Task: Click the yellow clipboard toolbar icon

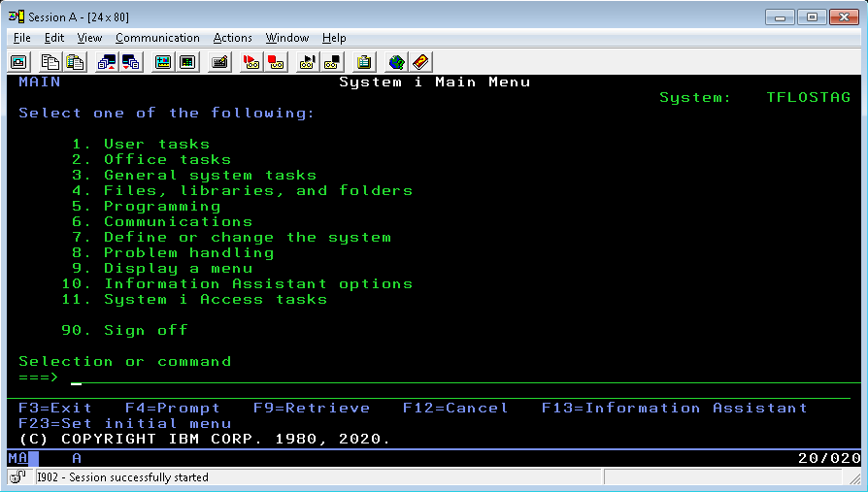Action: [x=364, y=62]
